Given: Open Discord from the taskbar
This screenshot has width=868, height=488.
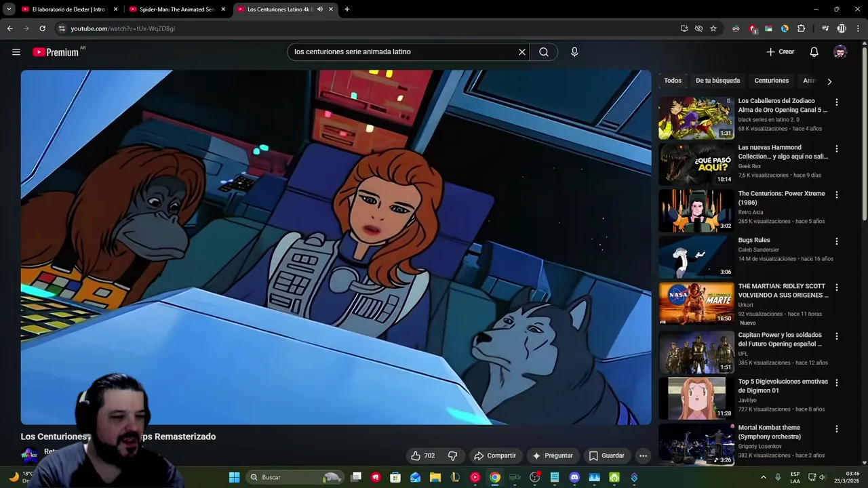Looking at the screenshot, I should 574,477.
